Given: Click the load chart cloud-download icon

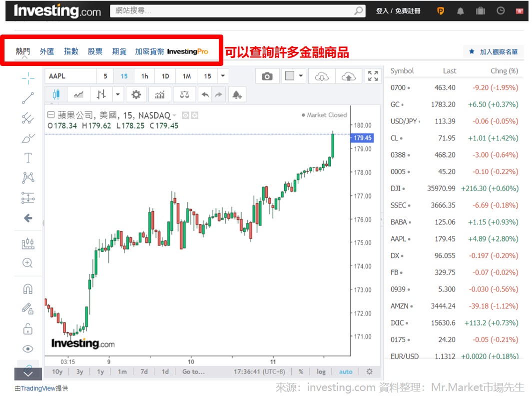Looking at the screenshot, I should pos(322,76).
